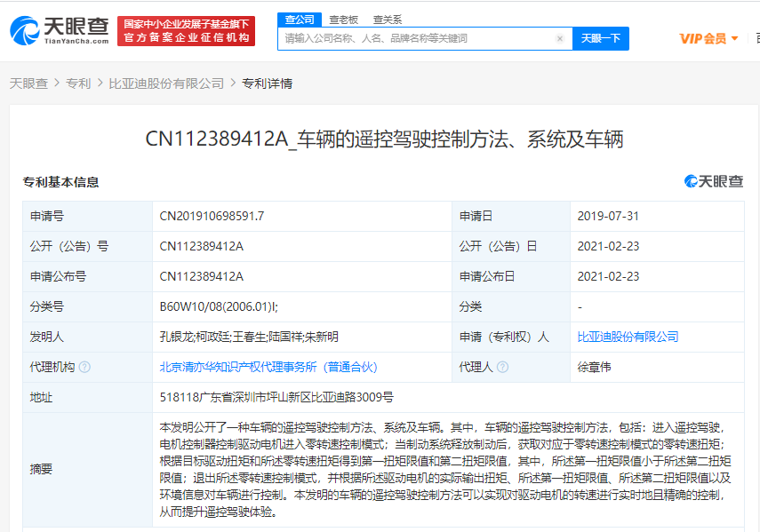Screen dimensions: 760x532
Task: Click the TianYanCha logo in the header
Action: point(59,31)
